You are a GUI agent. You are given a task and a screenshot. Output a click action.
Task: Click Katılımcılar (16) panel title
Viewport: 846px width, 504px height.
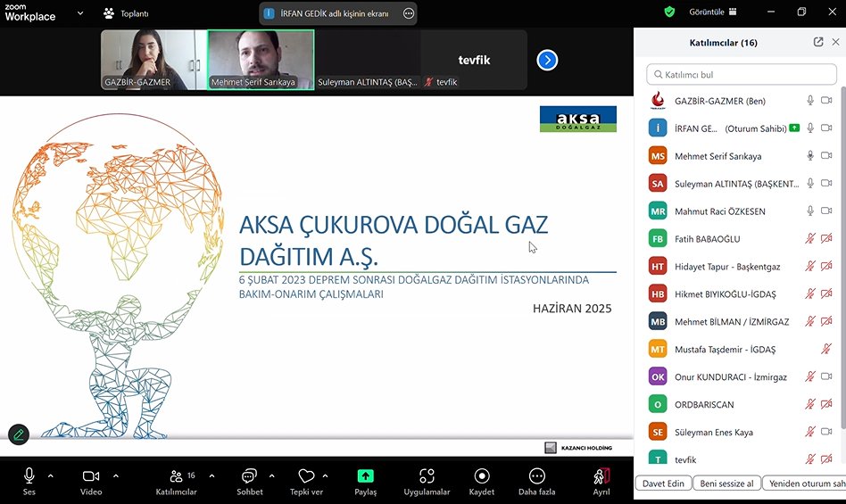(x=723, y=43)
